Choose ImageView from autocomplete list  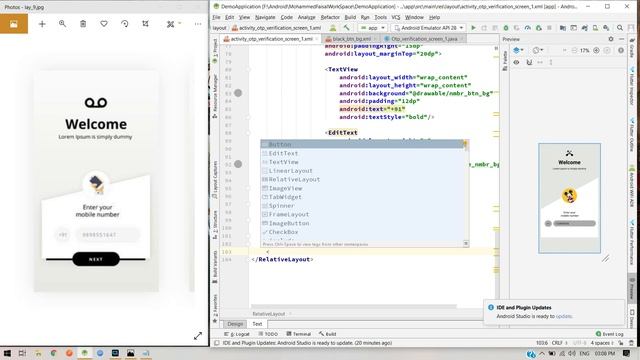click(362, 189)
